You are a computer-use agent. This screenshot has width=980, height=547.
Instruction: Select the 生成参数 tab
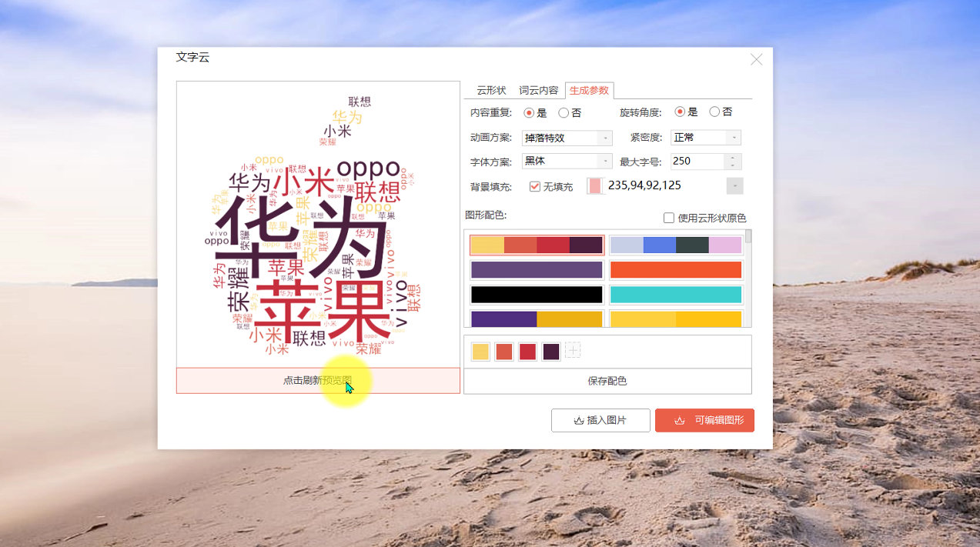(589, 90)
